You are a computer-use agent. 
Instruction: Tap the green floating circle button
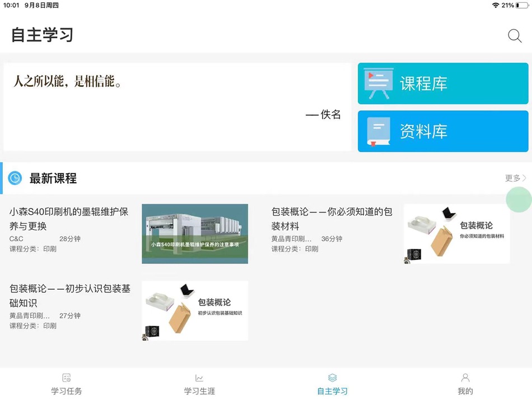pyautogui.click(x=519, y=199)
